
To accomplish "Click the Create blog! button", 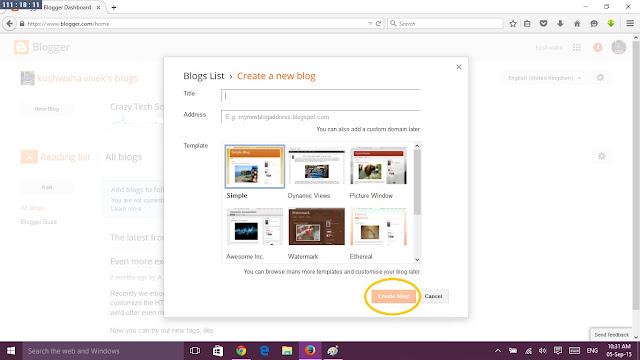I will pyautogui.click(x=393, y=296).
